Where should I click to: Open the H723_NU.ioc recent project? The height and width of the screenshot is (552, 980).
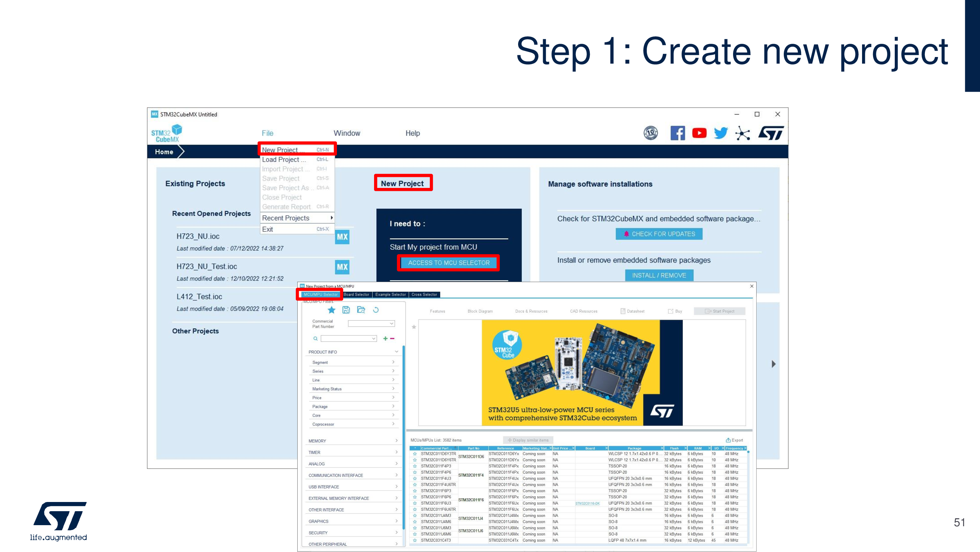click(x=198, y=236)
